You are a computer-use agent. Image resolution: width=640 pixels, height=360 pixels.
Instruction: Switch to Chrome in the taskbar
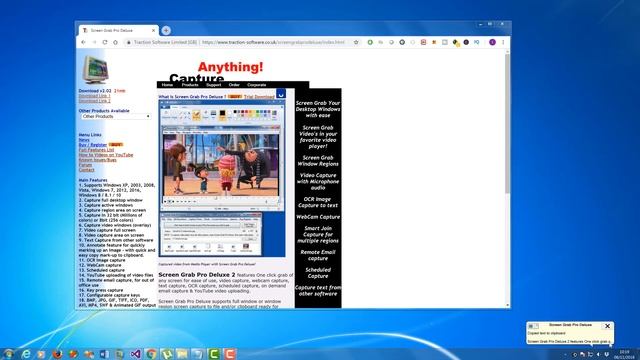pos(151,354)
